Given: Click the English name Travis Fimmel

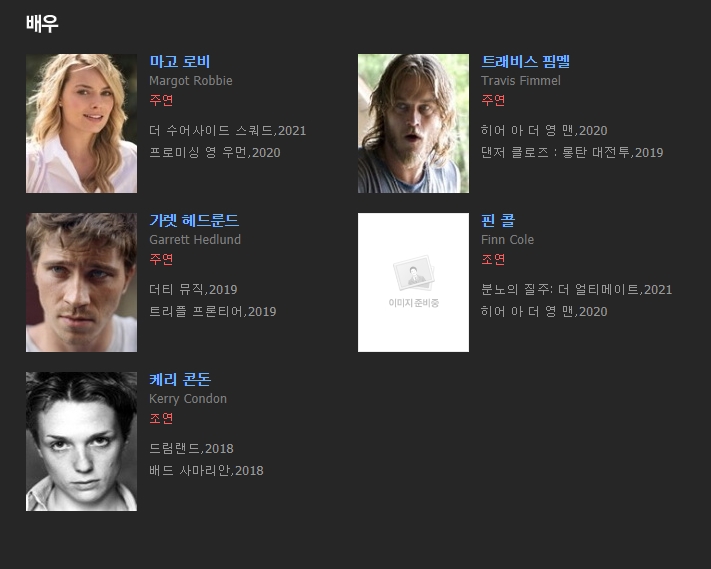Looking at the screenshot, I should coord(521,81).
